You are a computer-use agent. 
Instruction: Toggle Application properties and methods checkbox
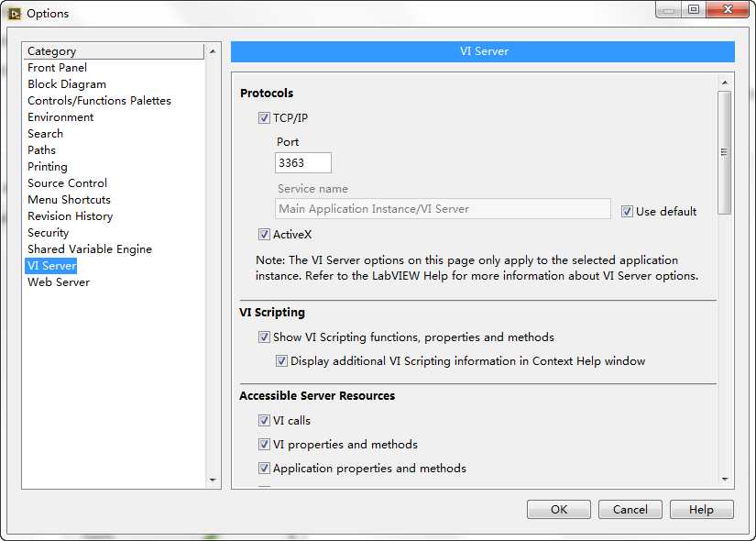point(264,469)
